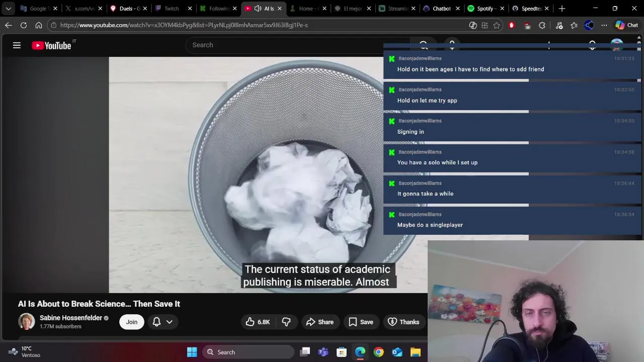Open the browser home page
Screen dimensions: 644x362
tap(39, 25)
